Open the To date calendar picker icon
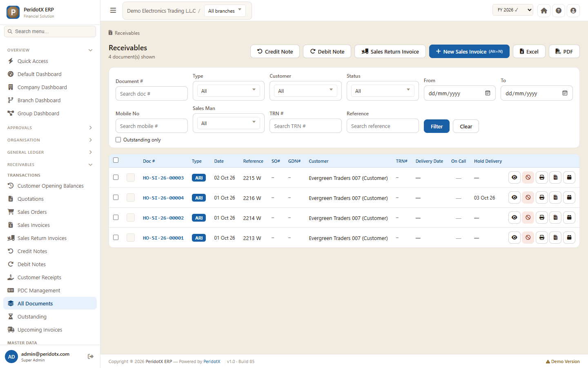 tap(565, 93)
